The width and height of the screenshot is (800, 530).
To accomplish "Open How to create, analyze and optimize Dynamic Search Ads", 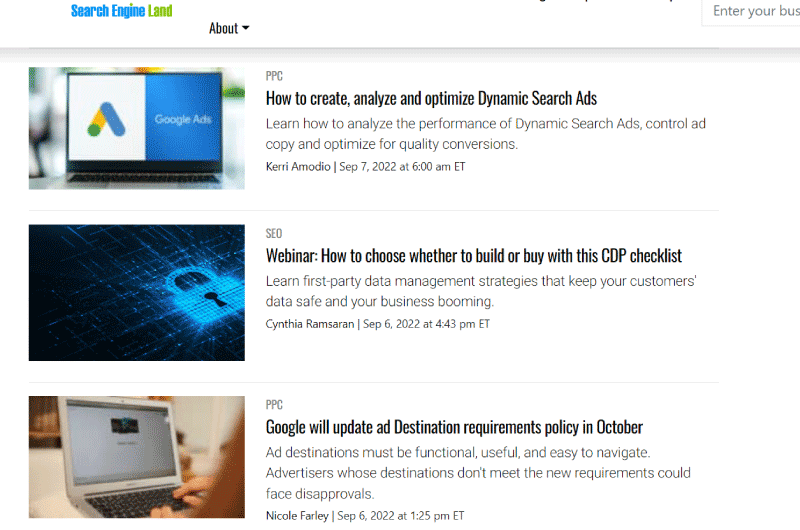I will pos(431,98).
